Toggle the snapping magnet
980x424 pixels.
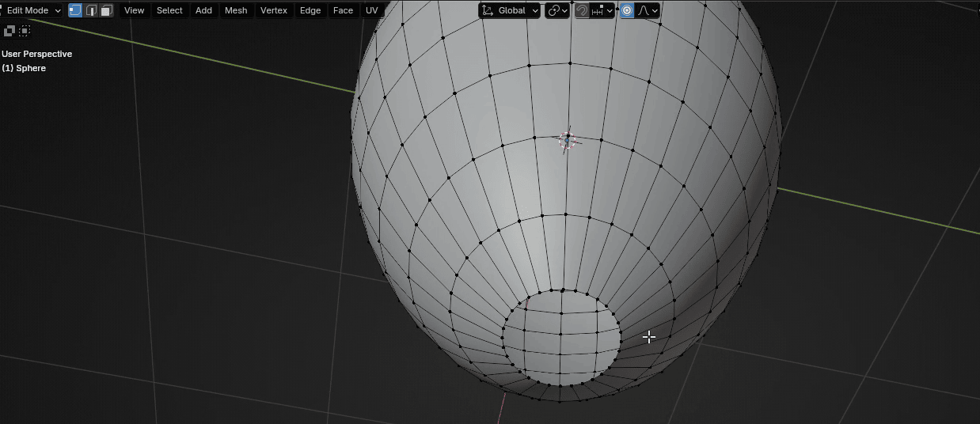(582, 10)
